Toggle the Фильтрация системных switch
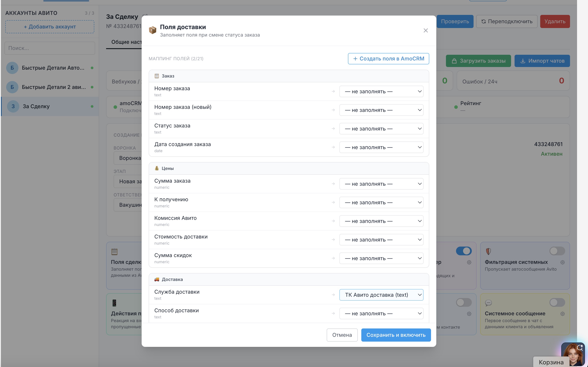Screen dimensions: 588x367 [557, 251]
